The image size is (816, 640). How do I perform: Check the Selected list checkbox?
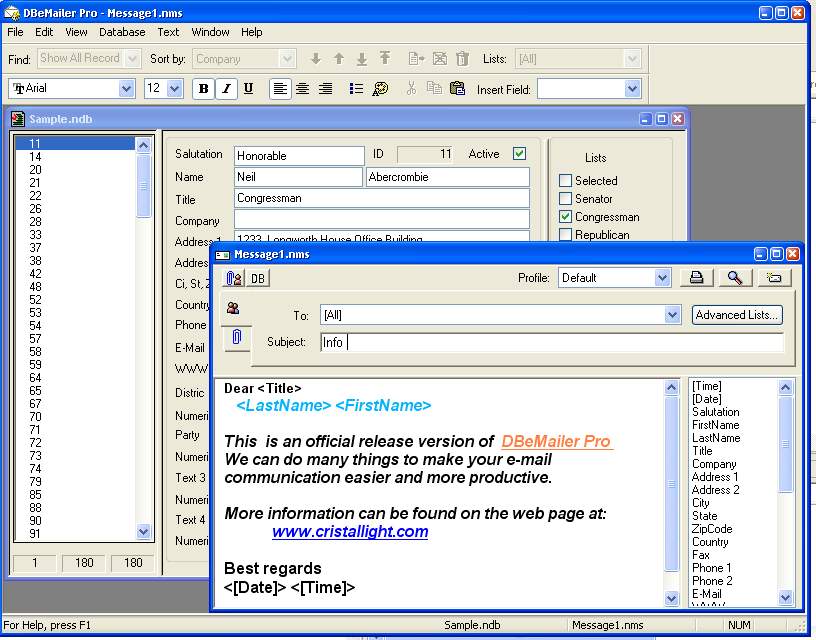565,181
